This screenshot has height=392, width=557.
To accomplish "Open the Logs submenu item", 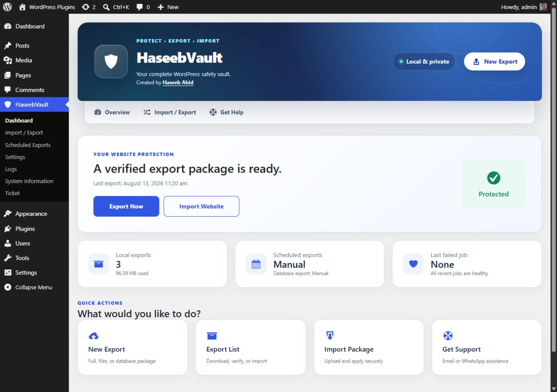I will point(11,169).
